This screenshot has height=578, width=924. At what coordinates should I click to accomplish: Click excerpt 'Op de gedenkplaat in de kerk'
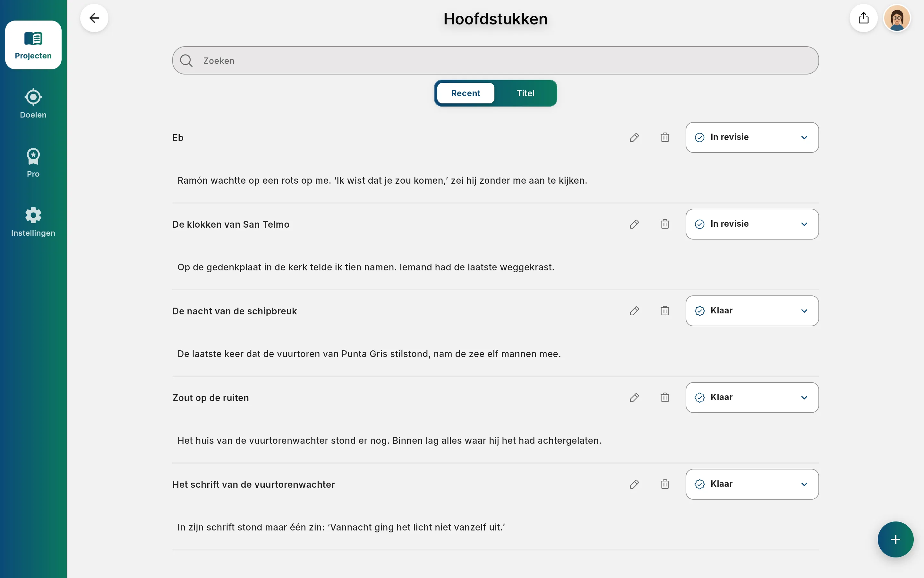click(366, 267)
